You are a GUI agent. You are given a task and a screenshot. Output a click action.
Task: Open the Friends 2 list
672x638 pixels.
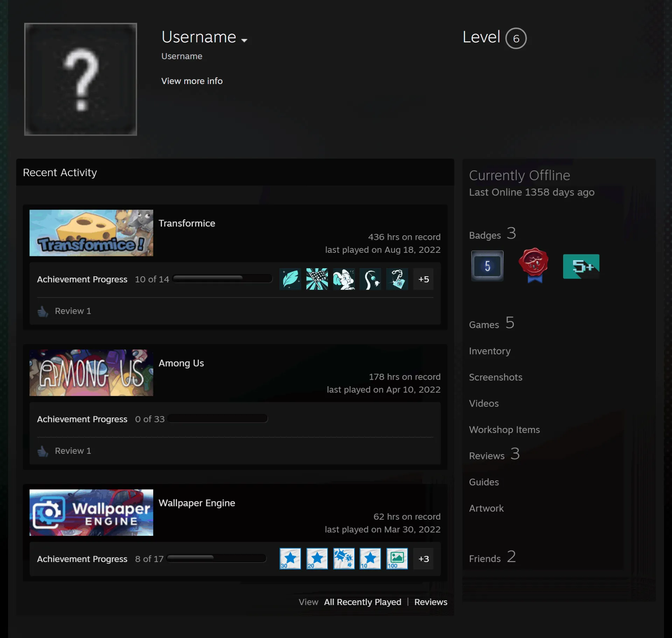tap(492, 557)
